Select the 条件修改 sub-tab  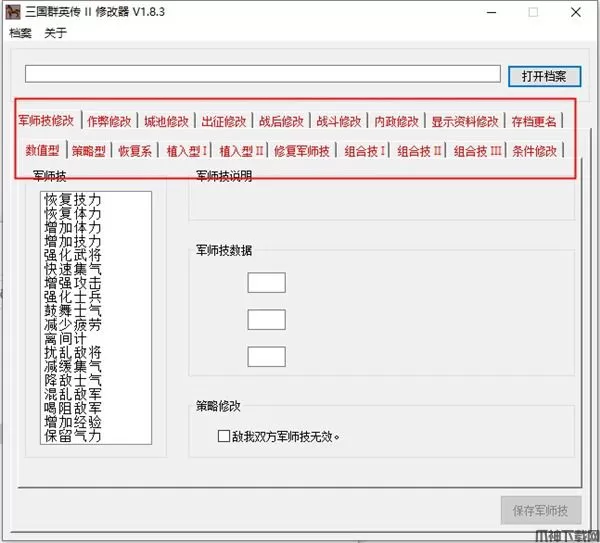tap(534, 151)
